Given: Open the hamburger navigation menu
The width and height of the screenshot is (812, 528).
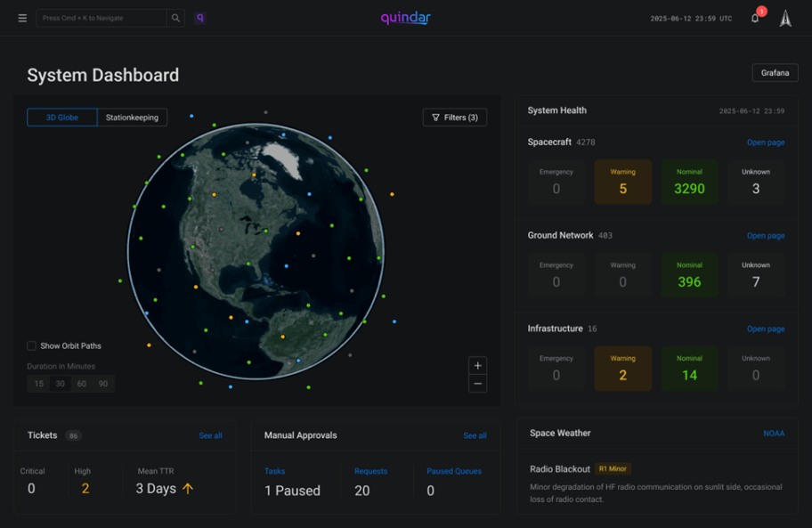Looking at the screenshot, I should tap(22, 17).
